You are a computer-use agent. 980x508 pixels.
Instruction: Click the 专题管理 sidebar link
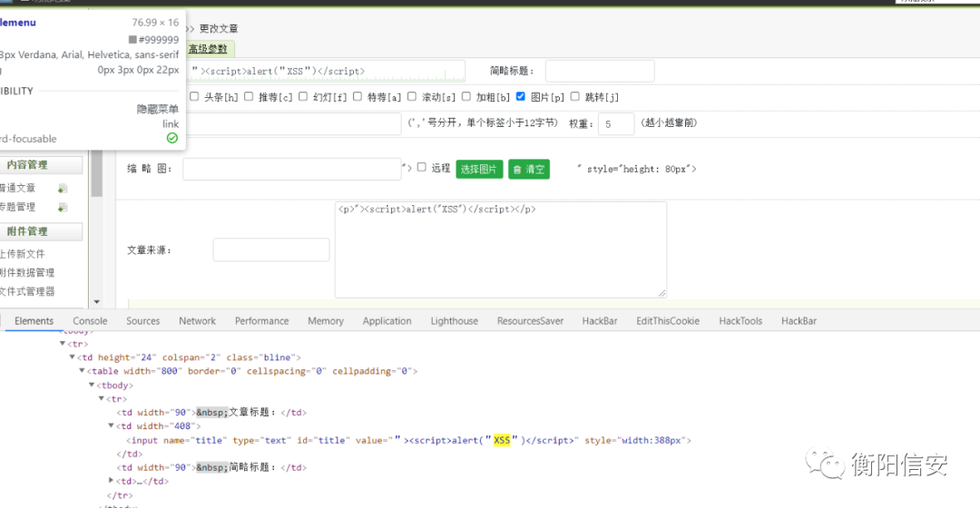pos(17,208)
